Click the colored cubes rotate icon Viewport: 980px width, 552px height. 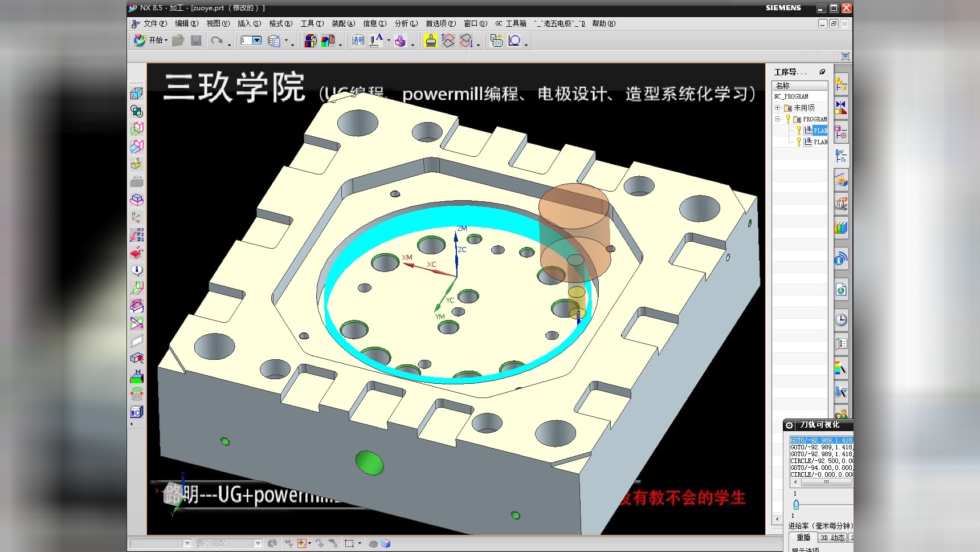(x=310, y=40)
